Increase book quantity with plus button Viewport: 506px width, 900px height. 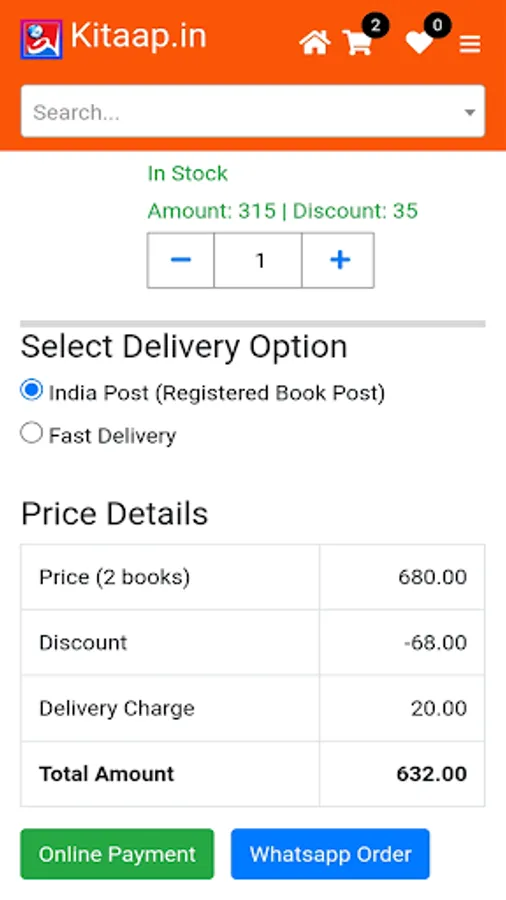click(338, 260)
